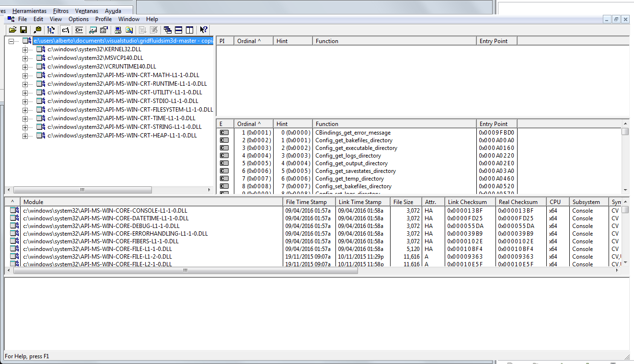Click module icon for API-MS-WIN-CORE-DEBUG-L1-1-0.DLL row

[x=15, y=226]
